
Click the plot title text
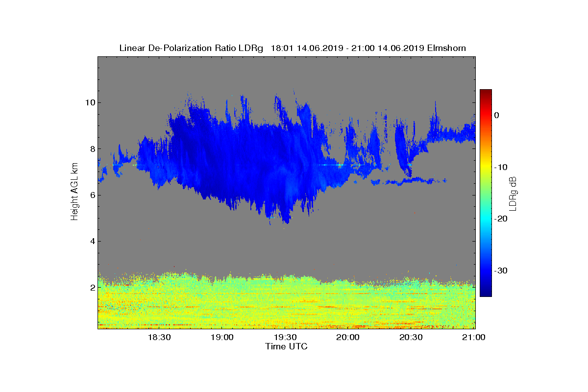coord(293,48)
